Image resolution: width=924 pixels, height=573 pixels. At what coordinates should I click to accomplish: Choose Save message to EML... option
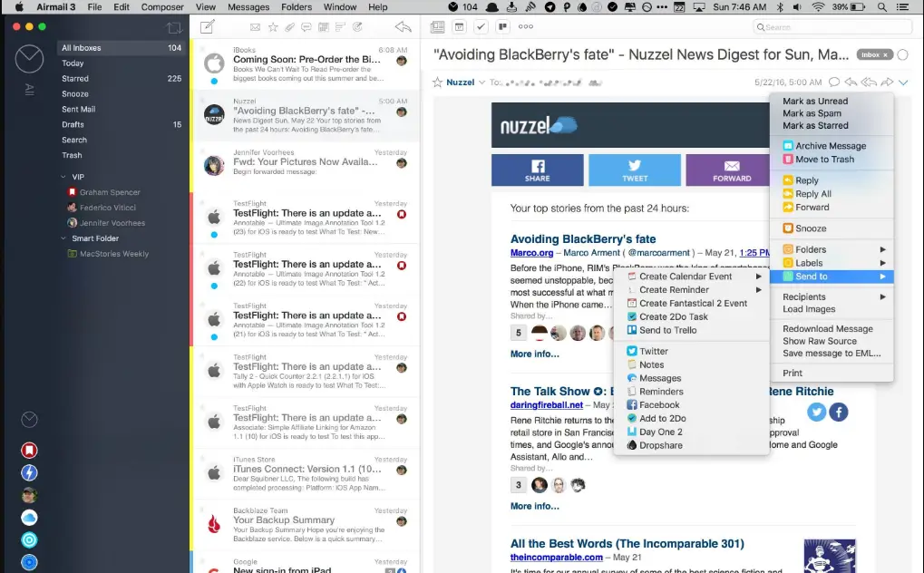tap(832, 353)
